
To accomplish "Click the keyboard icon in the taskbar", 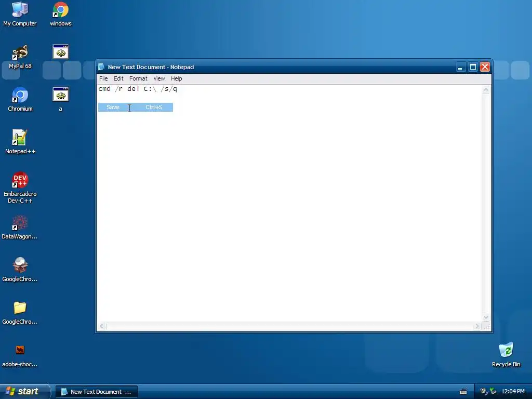I will pyautogui.click(x=463, y=392).
